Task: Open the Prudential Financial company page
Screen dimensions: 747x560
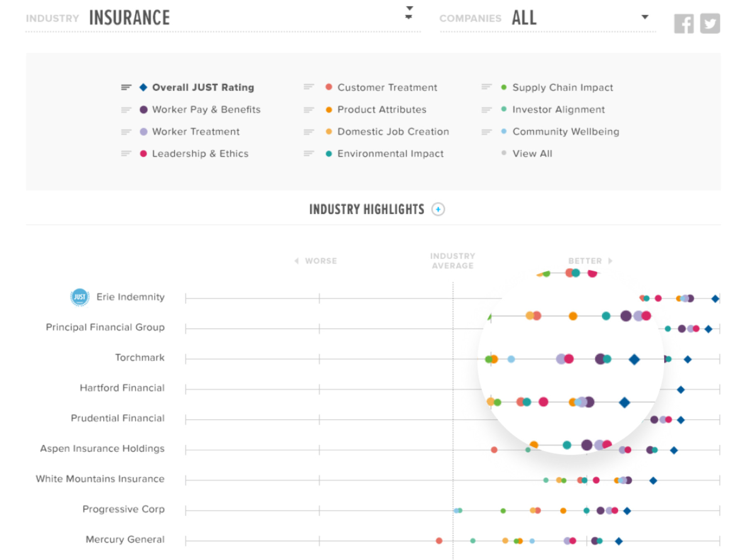Action: (x=119, y=418)
